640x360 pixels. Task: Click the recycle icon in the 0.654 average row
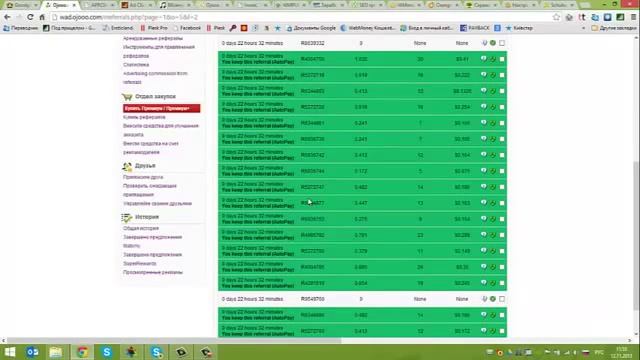tap(493, 283)
